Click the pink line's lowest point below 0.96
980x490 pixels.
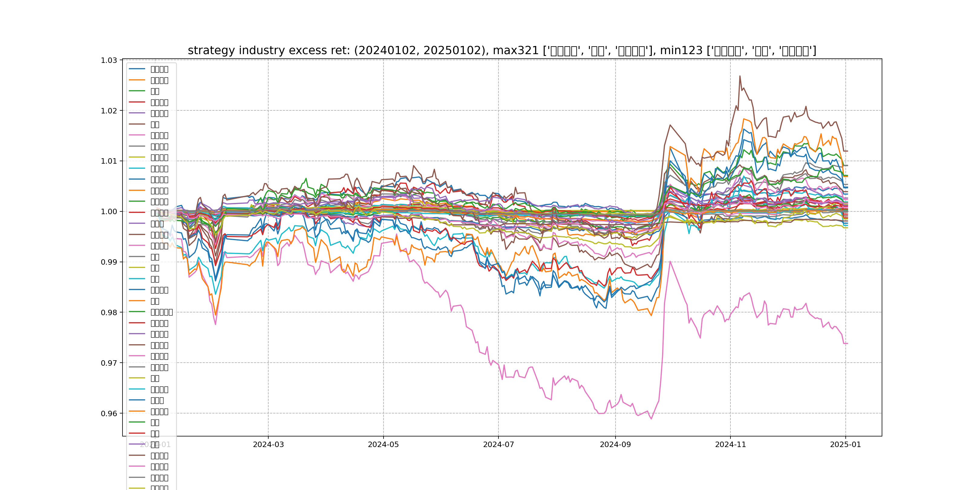click(x=651, y=419)
